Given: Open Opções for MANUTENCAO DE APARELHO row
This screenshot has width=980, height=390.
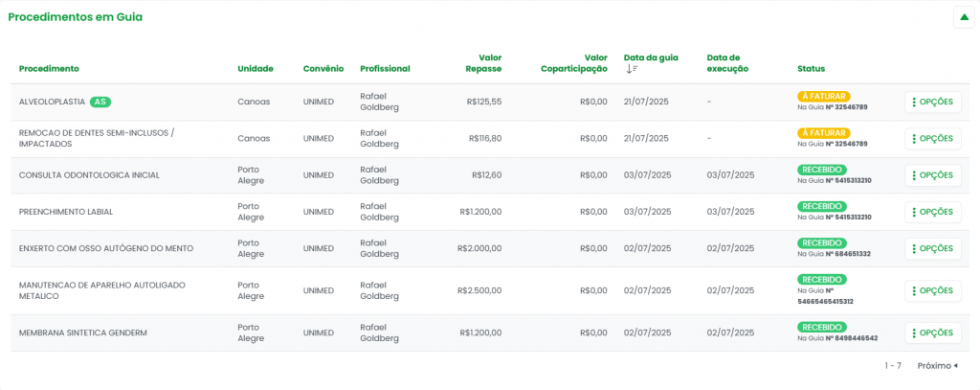Looking at the screenshot, I should click(x=933, y=290).
